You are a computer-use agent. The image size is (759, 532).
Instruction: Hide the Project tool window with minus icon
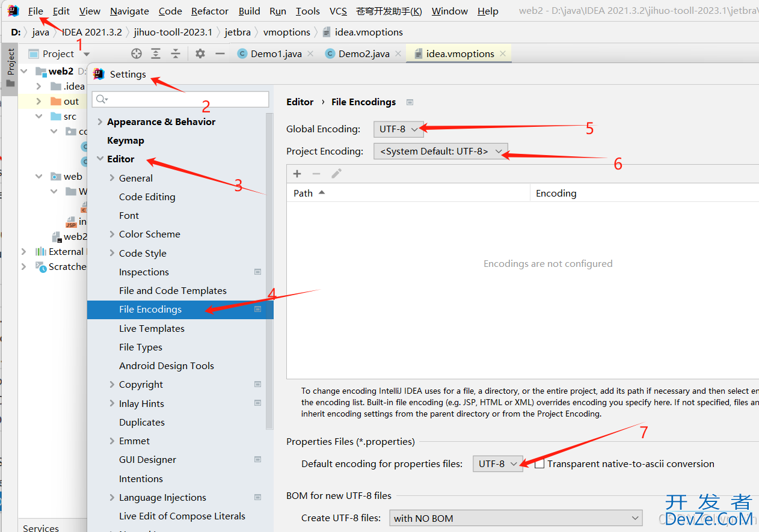pyautogui.click(x=220, y=54)
